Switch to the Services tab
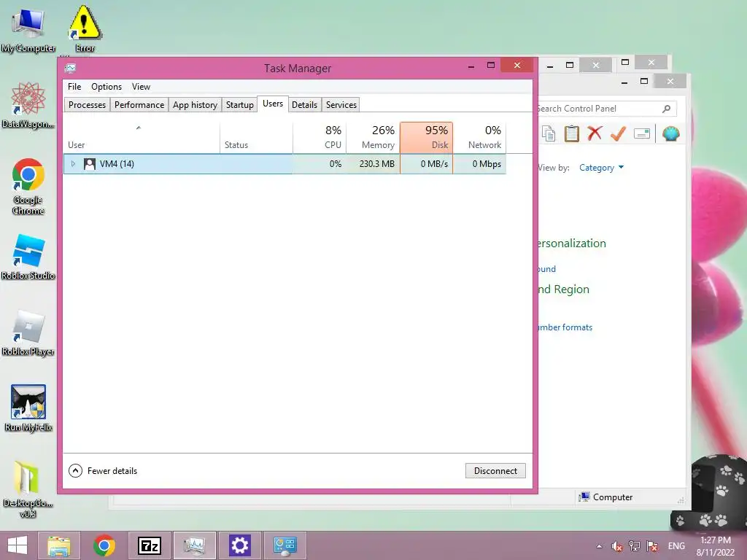747x560 pixels. coord(341,105)
